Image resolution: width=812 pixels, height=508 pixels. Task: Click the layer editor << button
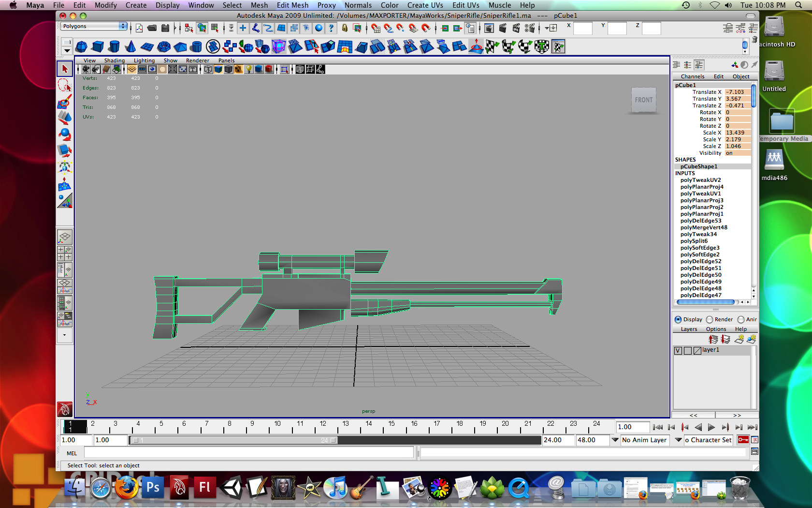click(x=694, y=415)
